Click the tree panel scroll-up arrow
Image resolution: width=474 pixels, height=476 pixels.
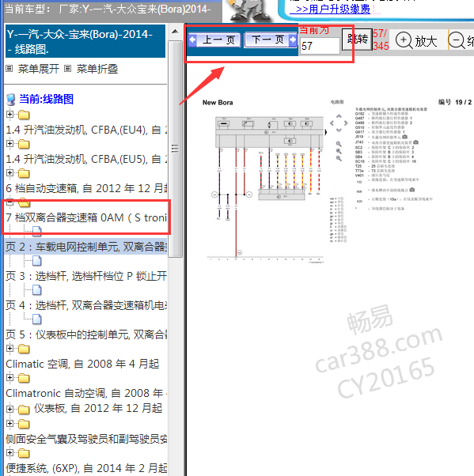pyautogui.click(x=175, y=32)
